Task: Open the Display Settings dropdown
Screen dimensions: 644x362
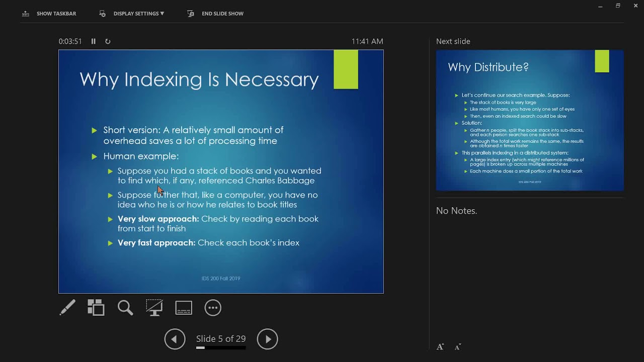Action: tap(132, 14)
